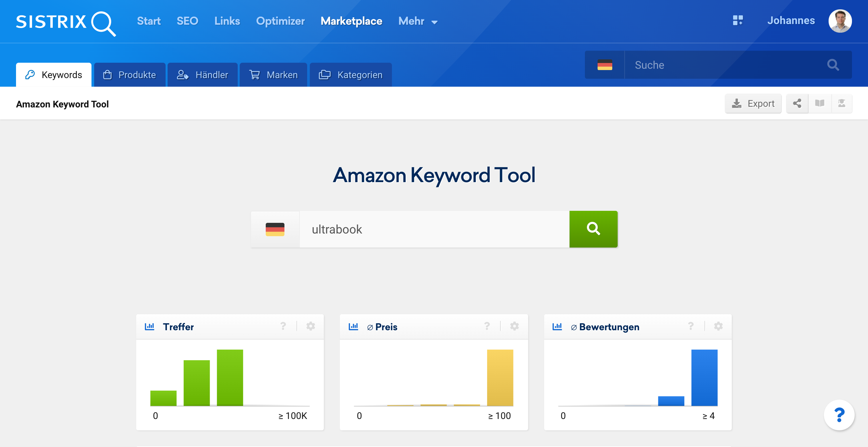Open Bewertungen box settings gear
This screenshot has width=868, height=447.
718,326
